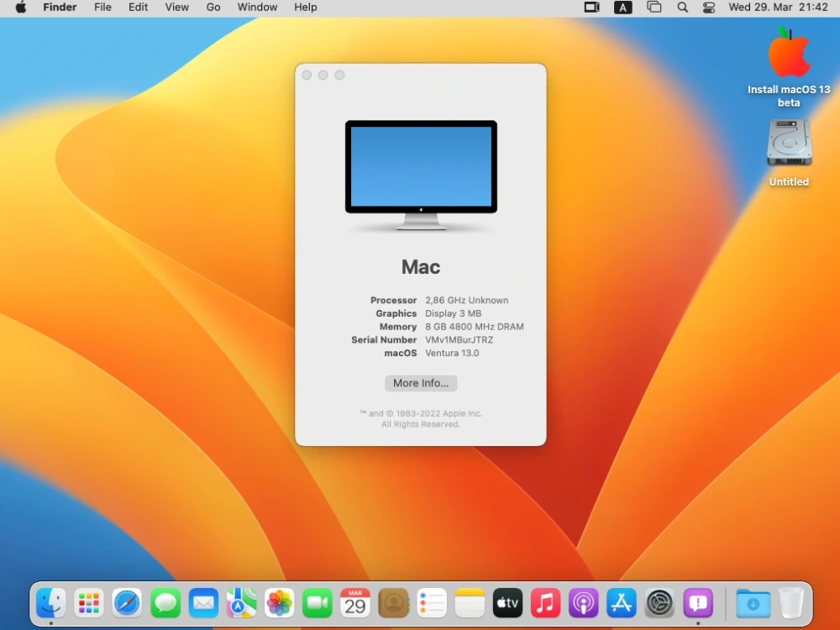This screenshot has width=840, height=630.
Task: Click the input source A icon
Action: 622,8
